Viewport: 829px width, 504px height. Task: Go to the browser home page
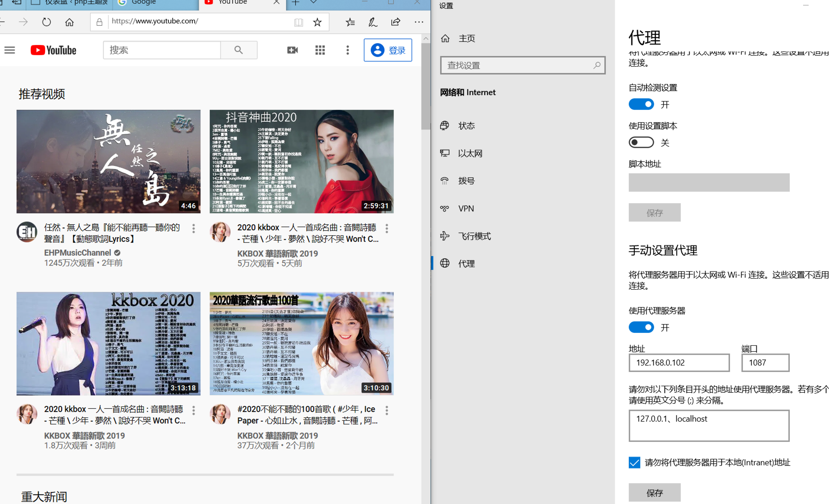click(x=69, y=22)
